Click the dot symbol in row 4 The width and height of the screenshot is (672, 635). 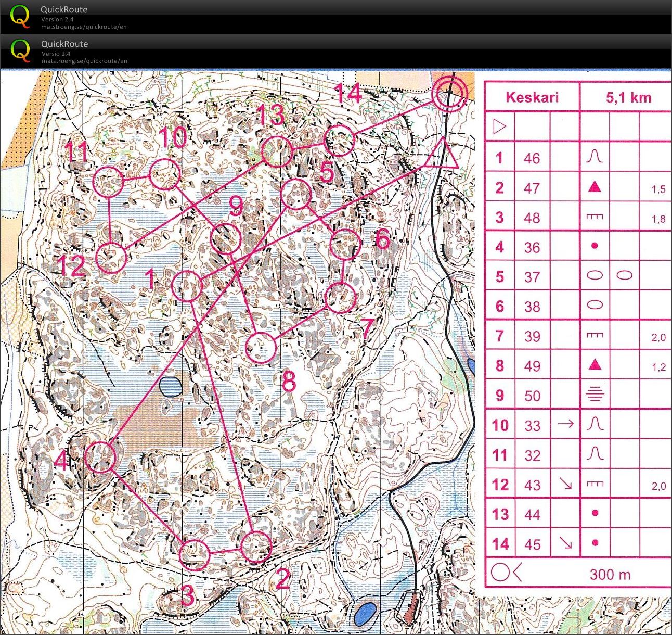point(595,246)
